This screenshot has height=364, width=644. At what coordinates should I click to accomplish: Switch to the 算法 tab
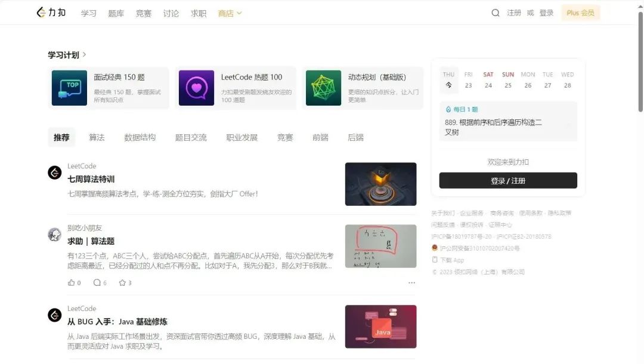pos(97,137)
